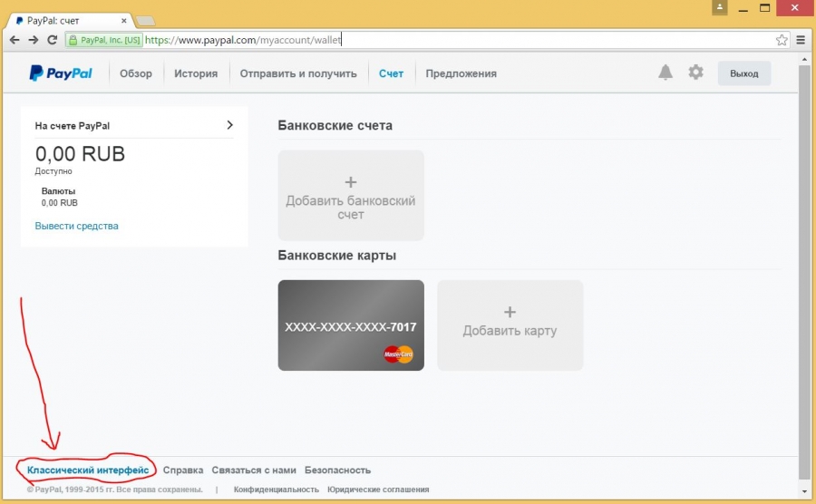This screenshot has width=816, height=504.
Task: Open the MasterCard ending in 7017
Action: (351, 325)
